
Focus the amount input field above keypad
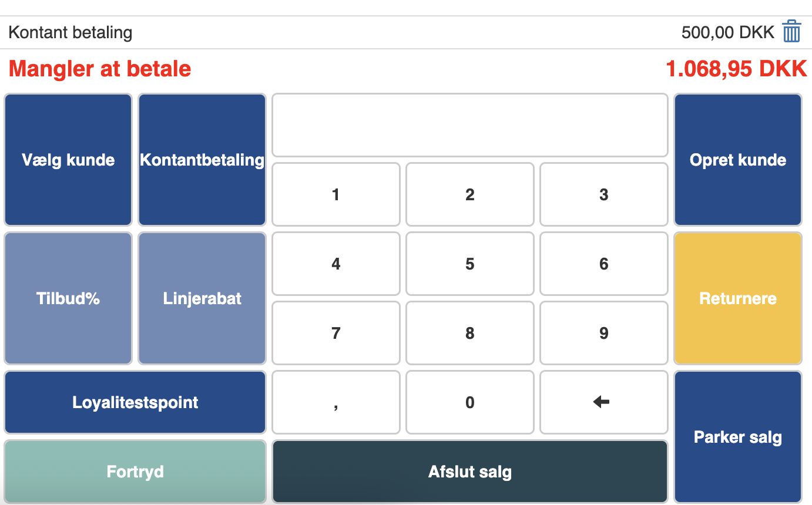(x=469, y=125)
